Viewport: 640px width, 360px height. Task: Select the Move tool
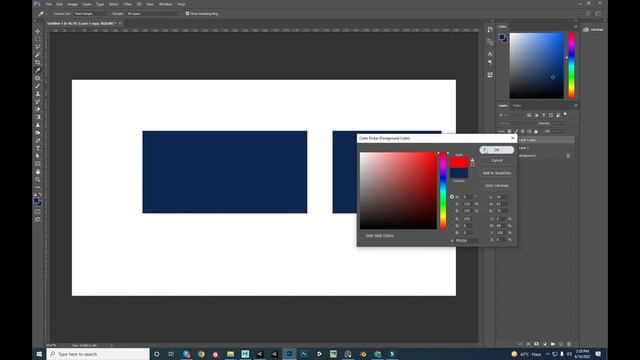pos(38,31)
